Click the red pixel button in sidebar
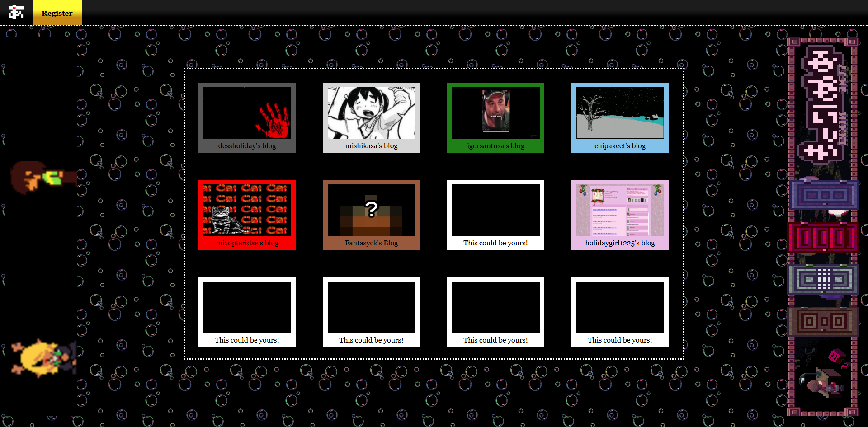Screen dimensions: 868x427 click(823, 237)
